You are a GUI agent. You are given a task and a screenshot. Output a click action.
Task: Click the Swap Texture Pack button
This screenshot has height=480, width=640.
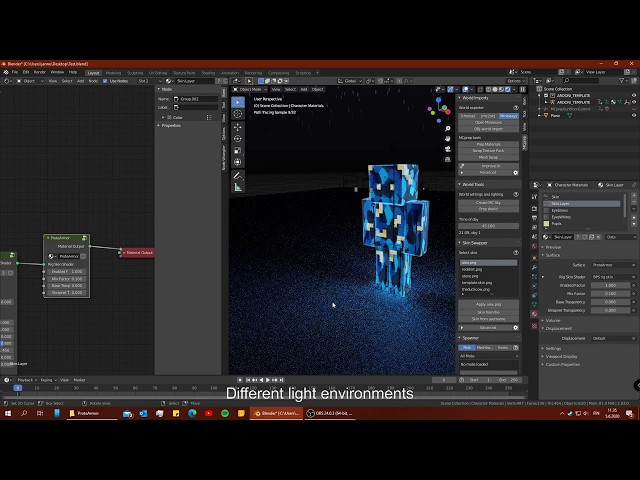point(489,151)
